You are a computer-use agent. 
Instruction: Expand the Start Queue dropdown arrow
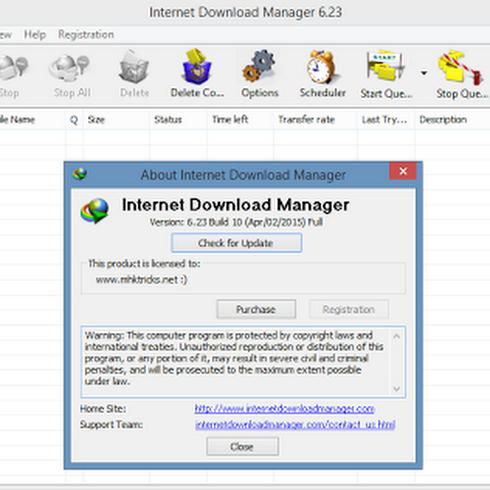[424, 73]
